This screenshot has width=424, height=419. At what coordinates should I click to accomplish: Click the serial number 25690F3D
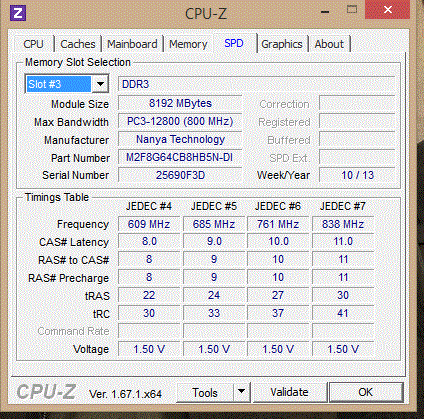pyautogui.click(x=180, y=175)
